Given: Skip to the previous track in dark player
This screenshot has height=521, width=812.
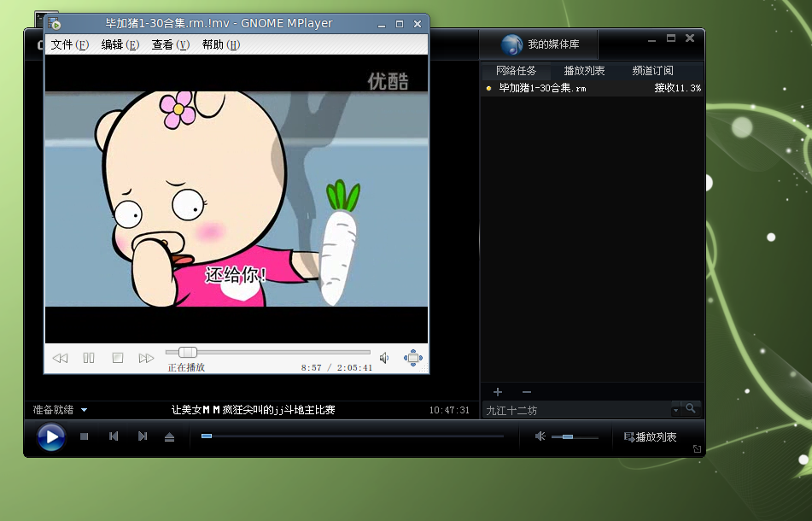Looking at the screenshot, I should pyautogui.click(x=114, y=436).
